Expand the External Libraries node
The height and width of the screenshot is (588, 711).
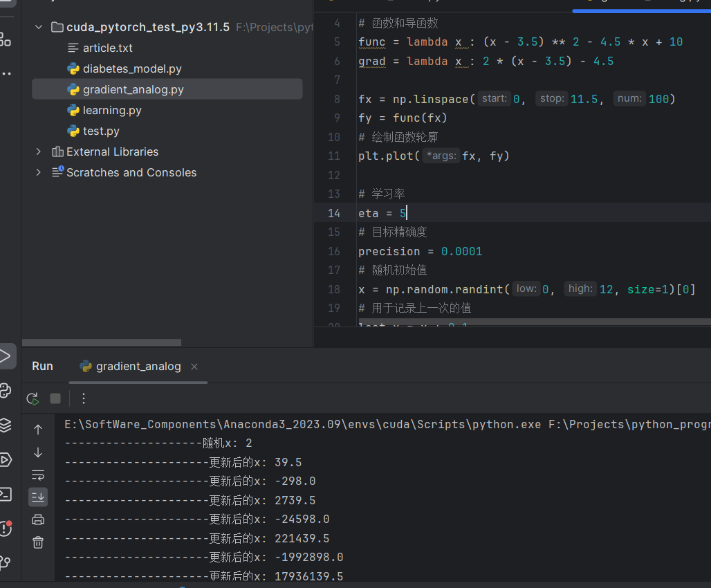[39, 151]
